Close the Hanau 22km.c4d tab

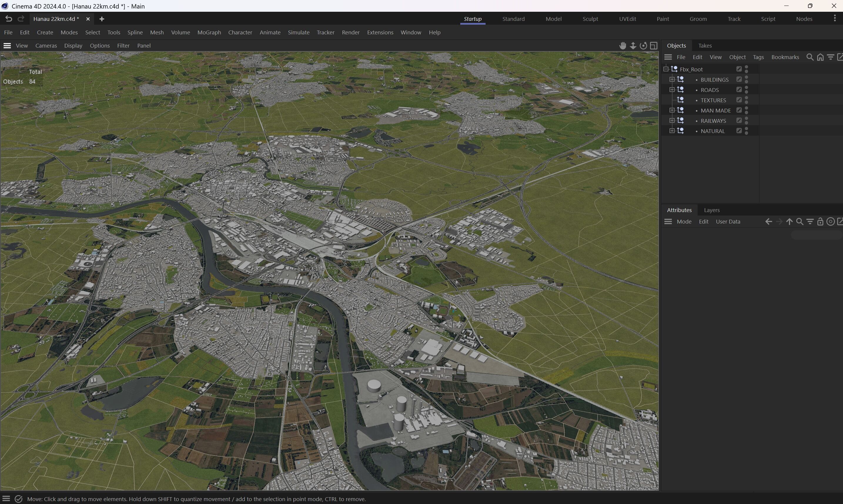coord(88,19)
